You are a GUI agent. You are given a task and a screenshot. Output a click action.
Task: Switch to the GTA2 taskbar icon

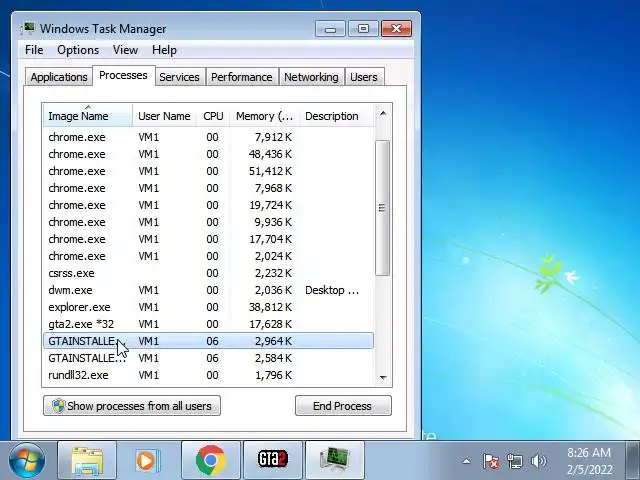pos(273,461)
